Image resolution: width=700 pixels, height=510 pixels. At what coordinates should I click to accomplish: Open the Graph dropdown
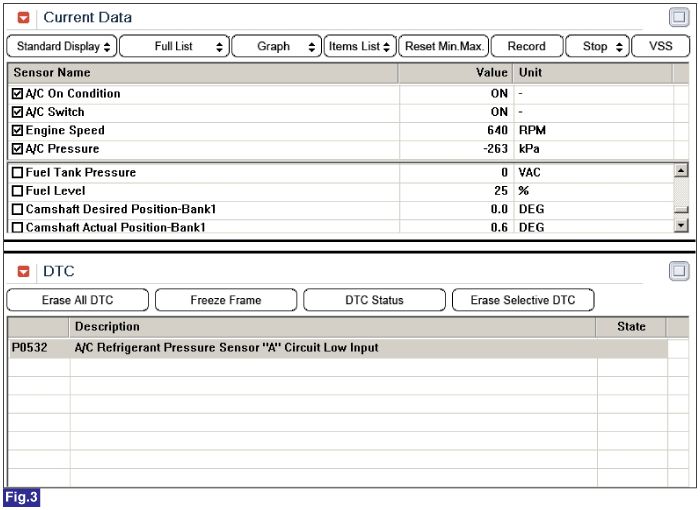276,46
